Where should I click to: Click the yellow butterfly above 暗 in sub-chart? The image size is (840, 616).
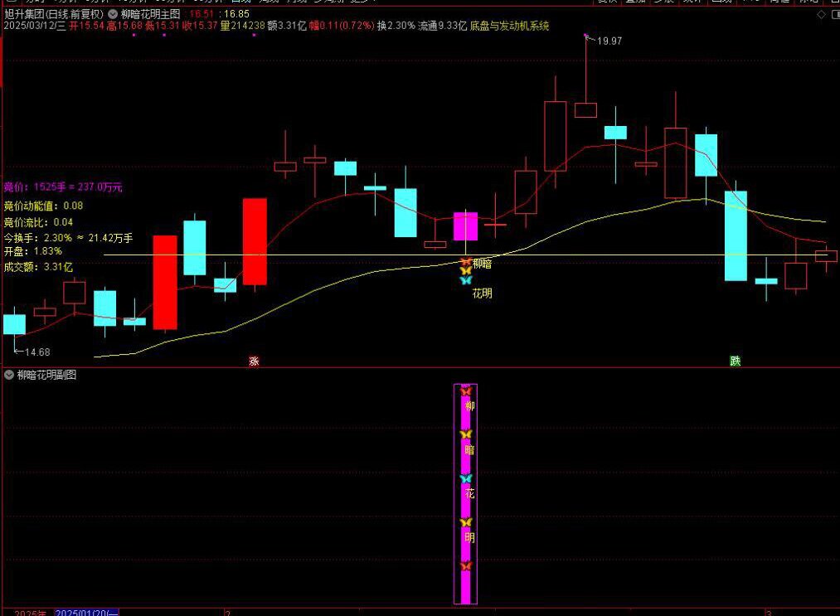pos(465,434)
